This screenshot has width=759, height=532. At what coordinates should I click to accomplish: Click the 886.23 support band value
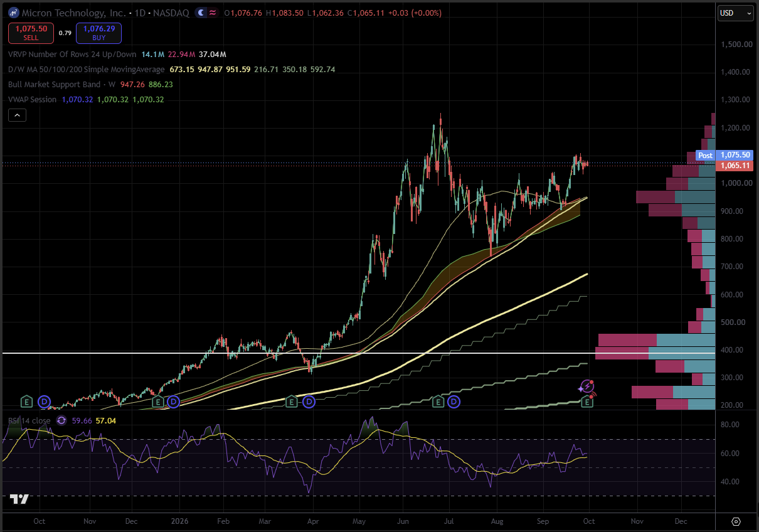coord(161,84)
